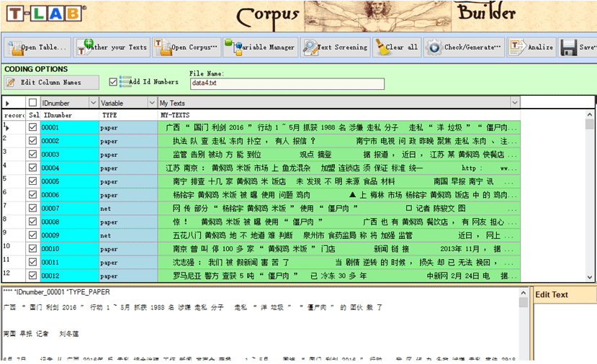This screenshot has width=597, height=364.
Task: Uncheck the checkbox for row 00011
Action: click(32, 263)
